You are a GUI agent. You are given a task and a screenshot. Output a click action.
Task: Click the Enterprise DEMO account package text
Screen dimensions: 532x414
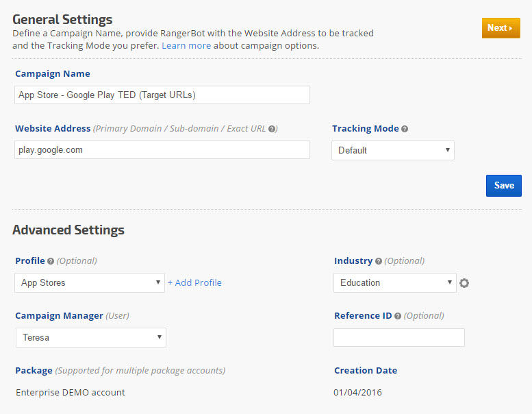pos(71,392)
